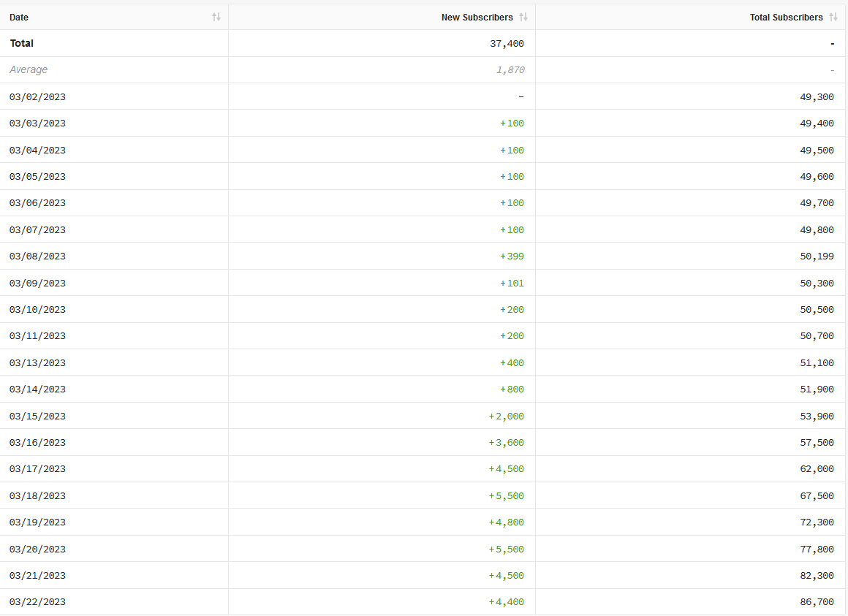This screenshot has width=848, height=616.
Task: Select total subscribers 62,000
Action: click(817, 469)
